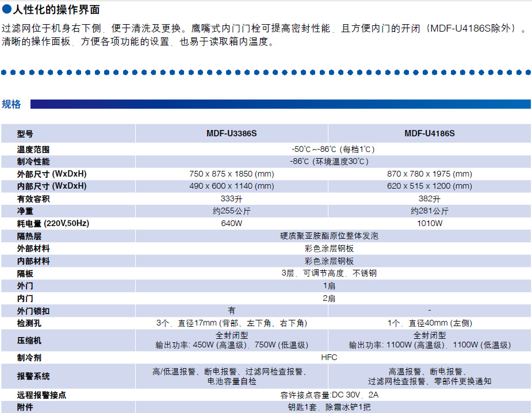Click the heading '人性化的操作界面'
The height and width of the screenshot is (413, 532).
56,10
